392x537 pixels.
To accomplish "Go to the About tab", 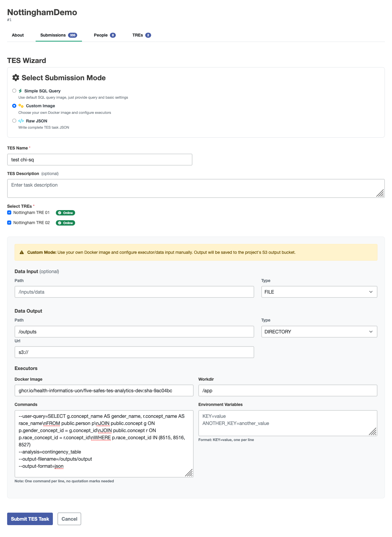I will [18, 35].
